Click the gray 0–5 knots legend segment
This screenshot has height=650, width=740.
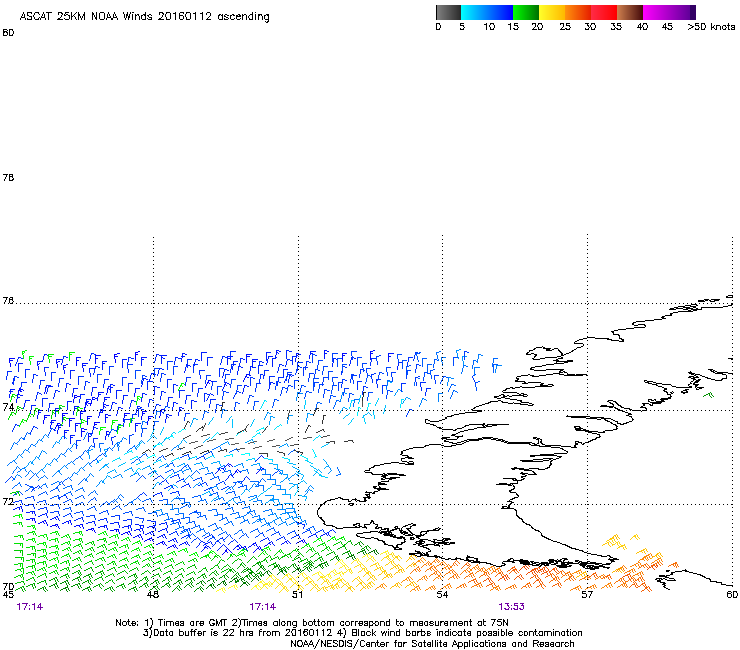tap(448, 12)
